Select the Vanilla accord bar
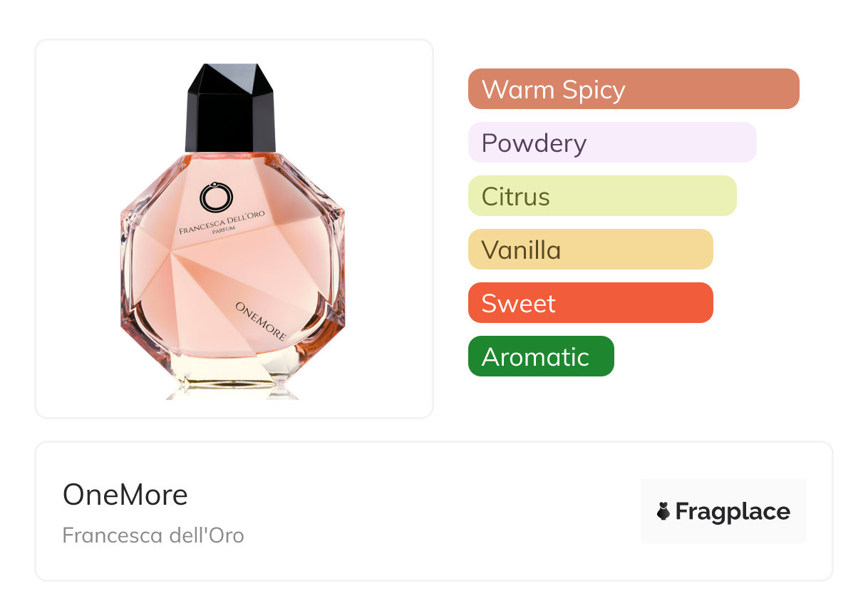The height and width of the screenshot is (616, 868). (591, 250)
